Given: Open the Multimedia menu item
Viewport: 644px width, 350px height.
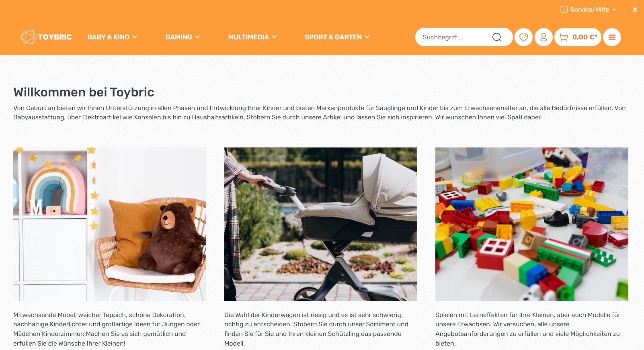Looking at the screenshot, I should click(x=248, y=37).
